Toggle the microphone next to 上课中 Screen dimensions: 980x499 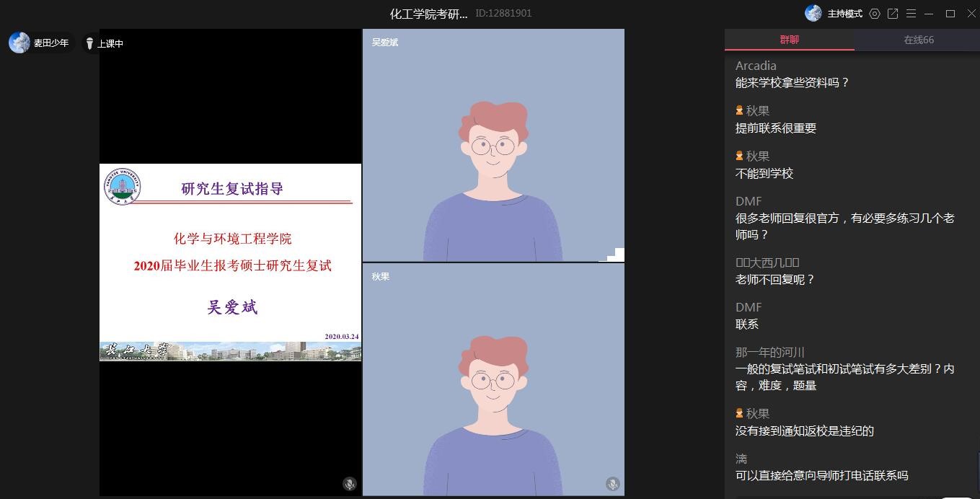click(x=89, y=43)
